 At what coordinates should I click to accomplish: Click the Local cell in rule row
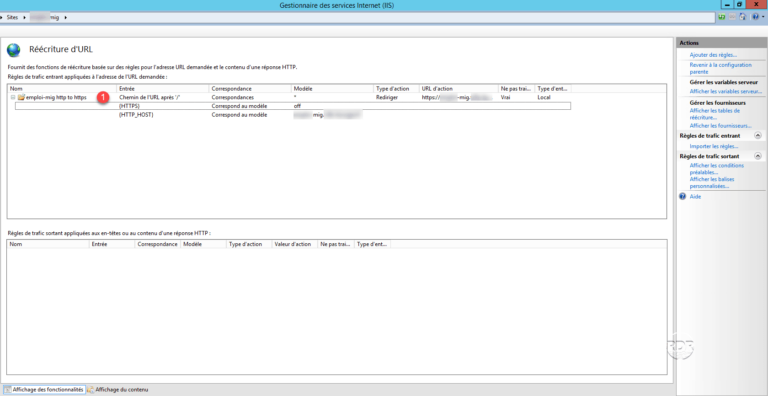click(544, 98)
